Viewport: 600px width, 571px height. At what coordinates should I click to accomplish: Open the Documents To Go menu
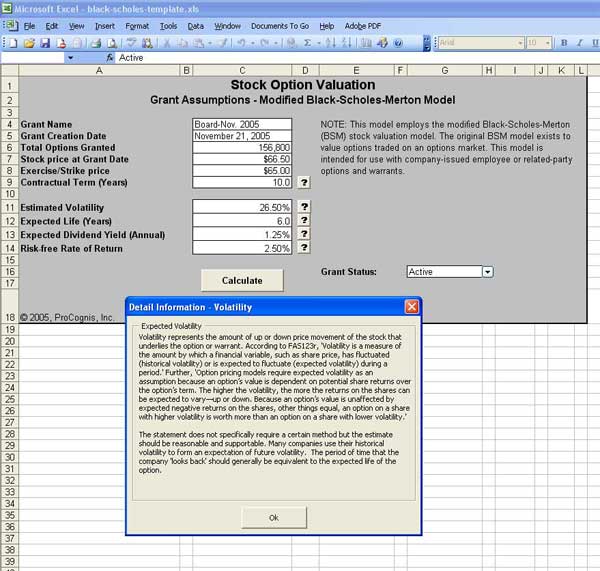280,26
